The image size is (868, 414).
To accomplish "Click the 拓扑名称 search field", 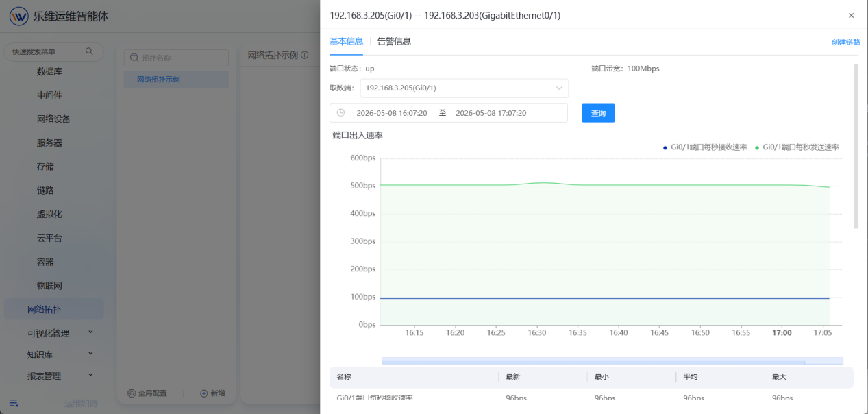I will click(x=176, y=58).
